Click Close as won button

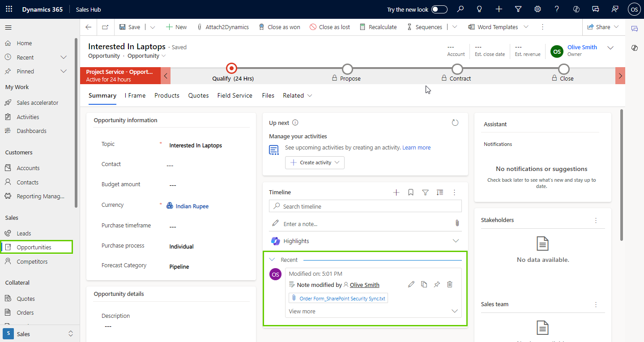[x=280, y=27]
